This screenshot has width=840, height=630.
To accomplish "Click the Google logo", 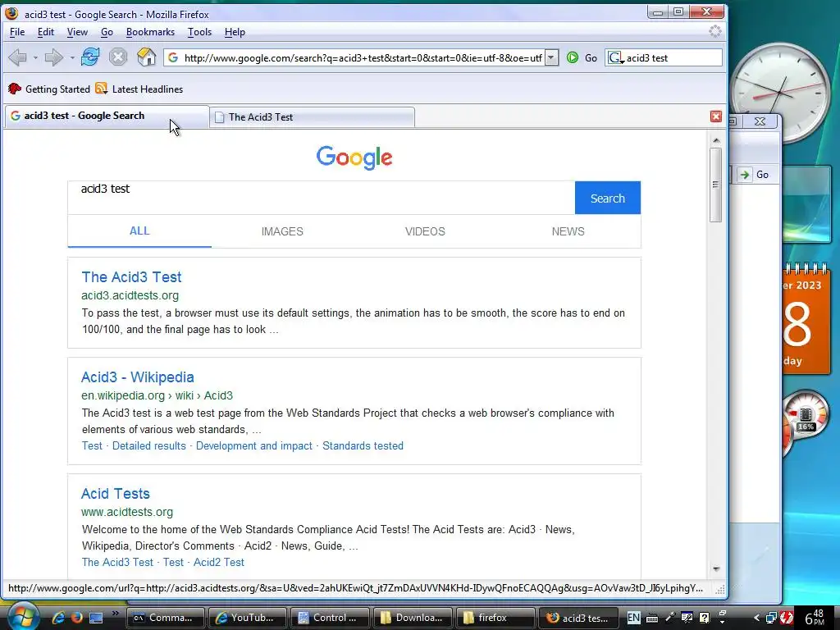I will 354,157.
